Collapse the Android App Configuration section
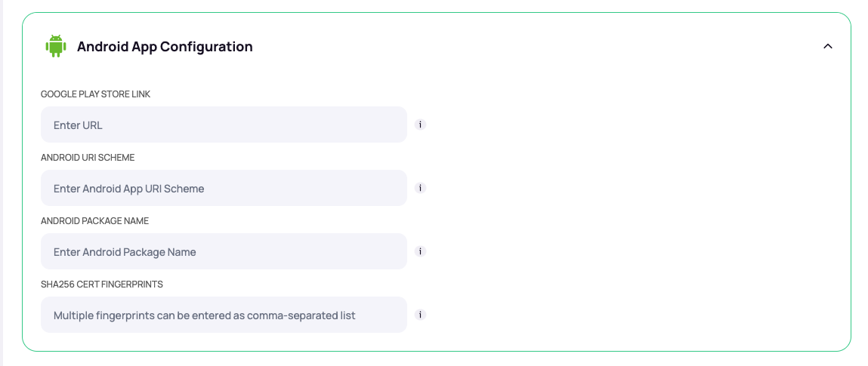 (x=828, y=46)
